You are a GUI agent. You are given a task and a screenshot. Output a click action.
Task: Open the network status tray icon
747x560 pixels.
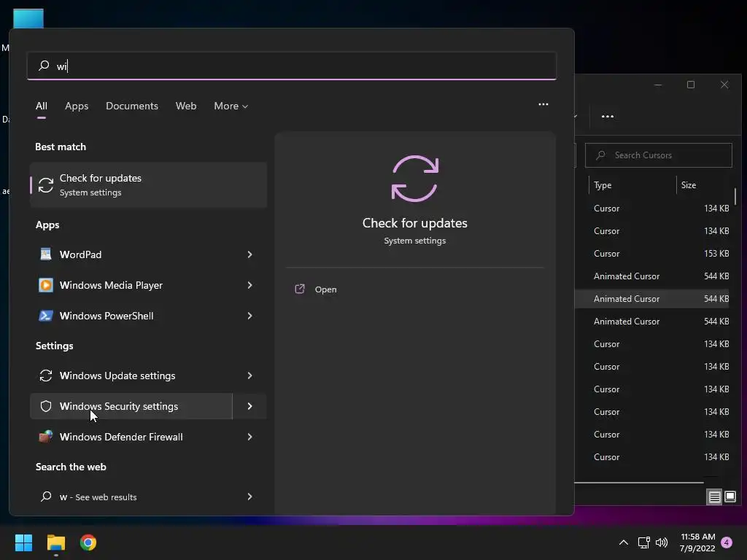pyautogui.click(x=643, y=542)
